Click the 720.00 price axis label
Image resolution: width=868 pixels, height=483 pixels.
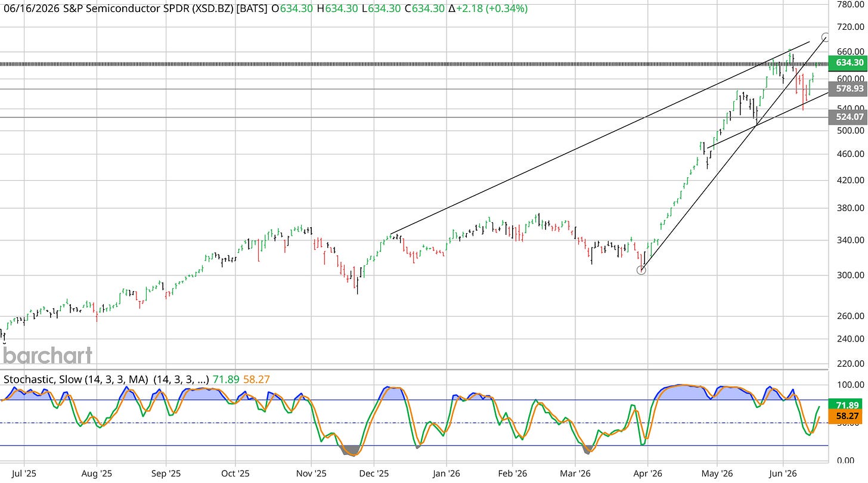coord(851,27)
